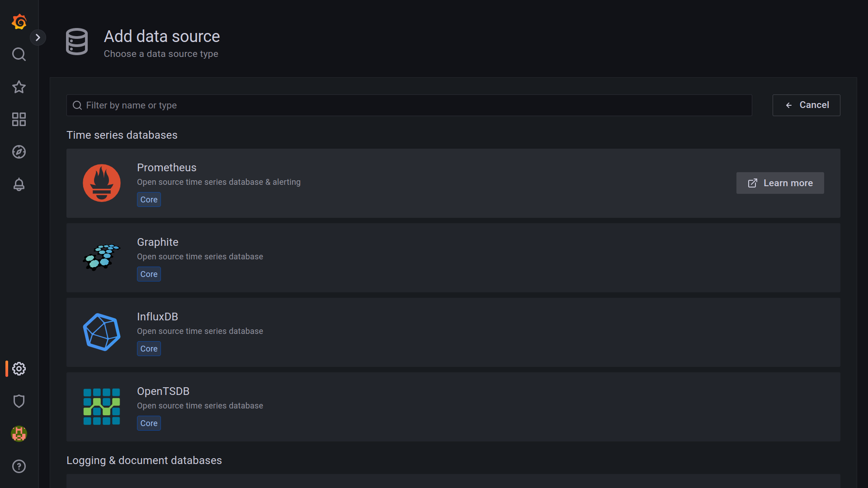Open the Alerting bell icon
868x488 pixels.
pos(19,184)
